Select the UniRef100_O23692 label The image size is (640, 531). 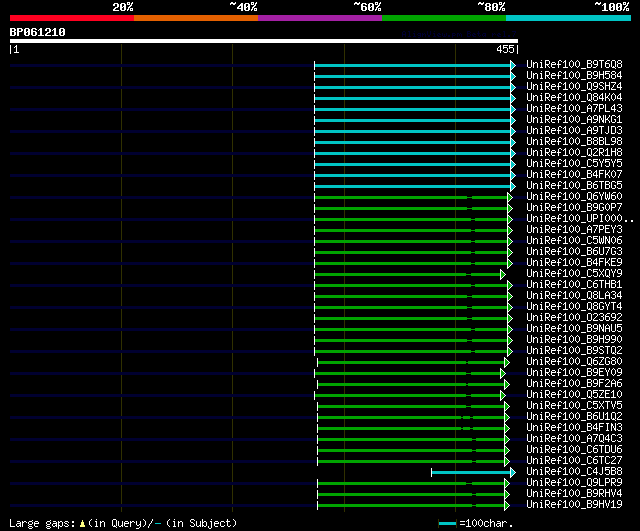click(x=574, y=318)
